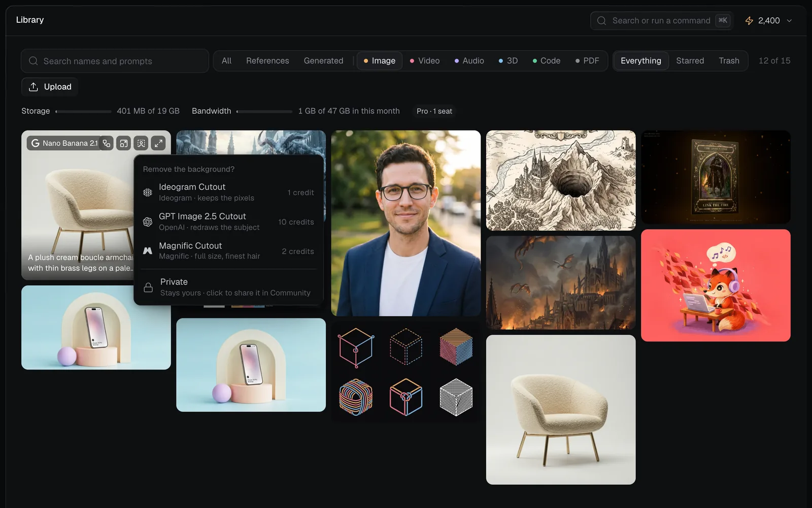
Task: Focus the Search or run a command field
Action: (662, 20)
